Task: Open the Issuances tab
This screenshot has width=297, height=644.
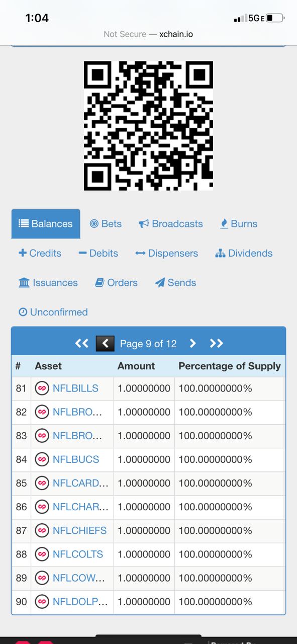Action: [x=48, y=283]
